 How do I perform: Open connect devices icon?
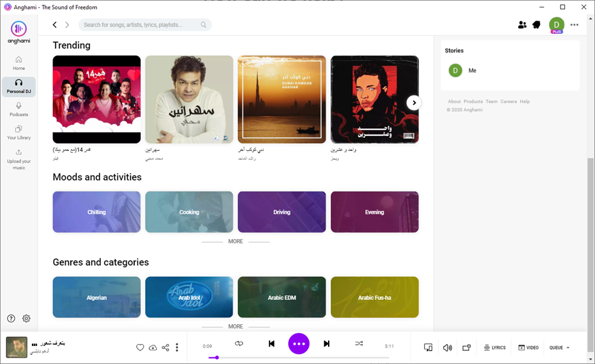pos(428,347)
